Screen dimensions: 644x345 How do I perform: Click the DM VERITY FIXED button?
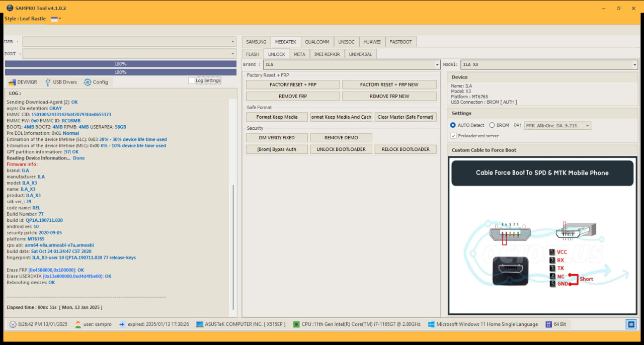277,137
